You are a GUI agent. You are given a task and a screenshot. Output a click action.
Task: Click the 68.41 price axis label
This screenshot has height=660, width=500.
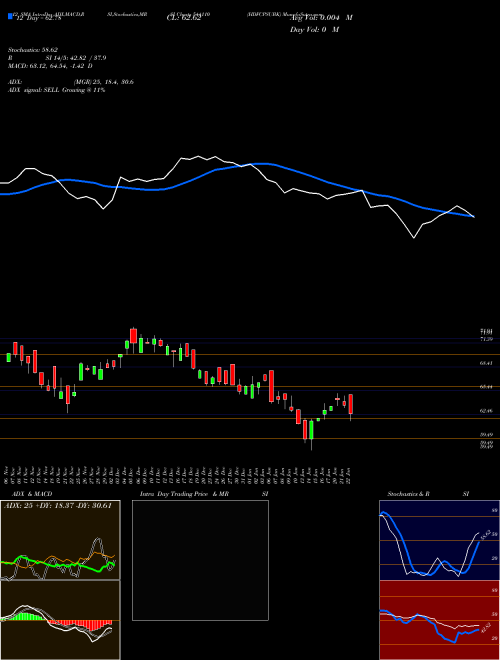pyautogui.click(x=487, y=362)
